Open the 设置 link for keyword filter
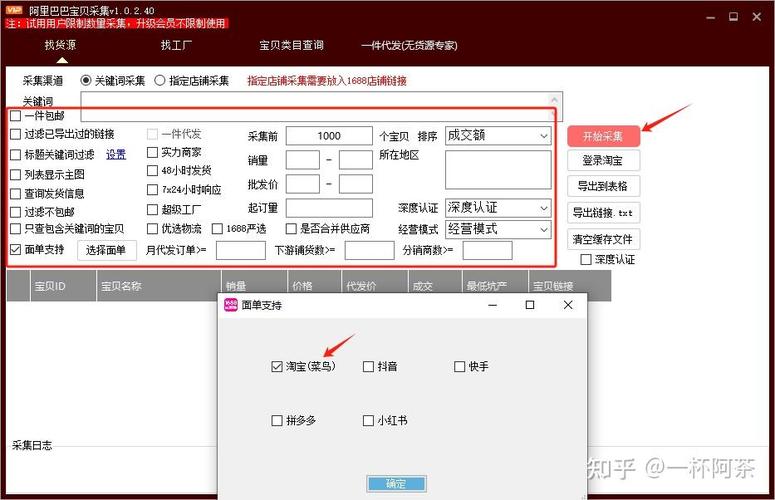Viewport: 775px width, 500px height. (116, 155)
